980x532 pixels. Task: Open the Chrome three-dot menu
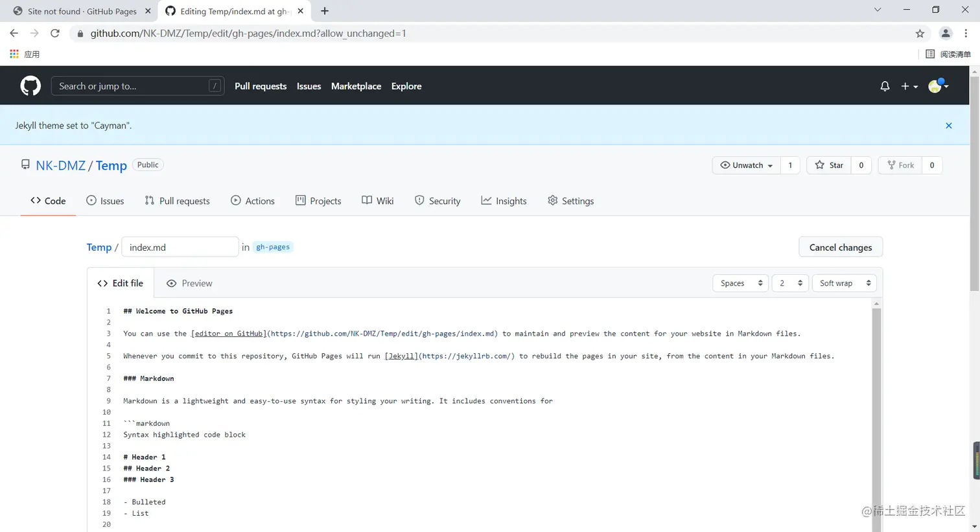[x=966, y=33]
